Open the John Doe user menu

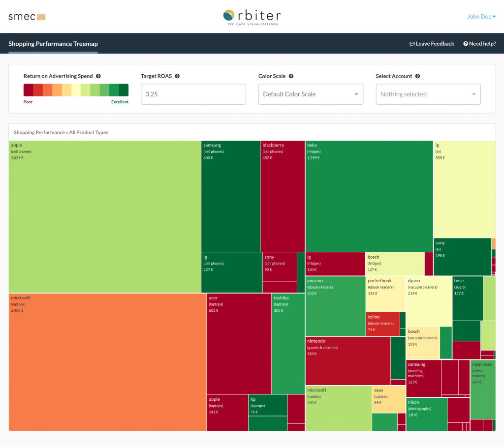click(x=481, y=16)
